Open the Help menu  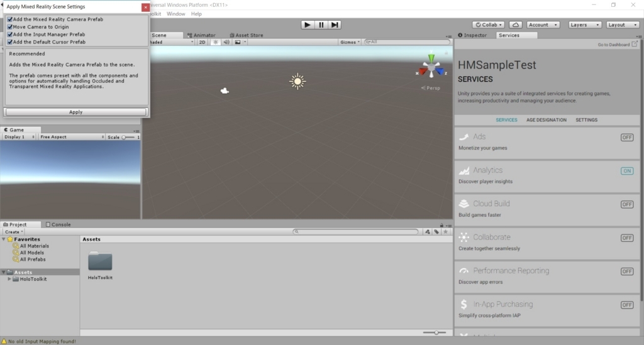(196, 14)
